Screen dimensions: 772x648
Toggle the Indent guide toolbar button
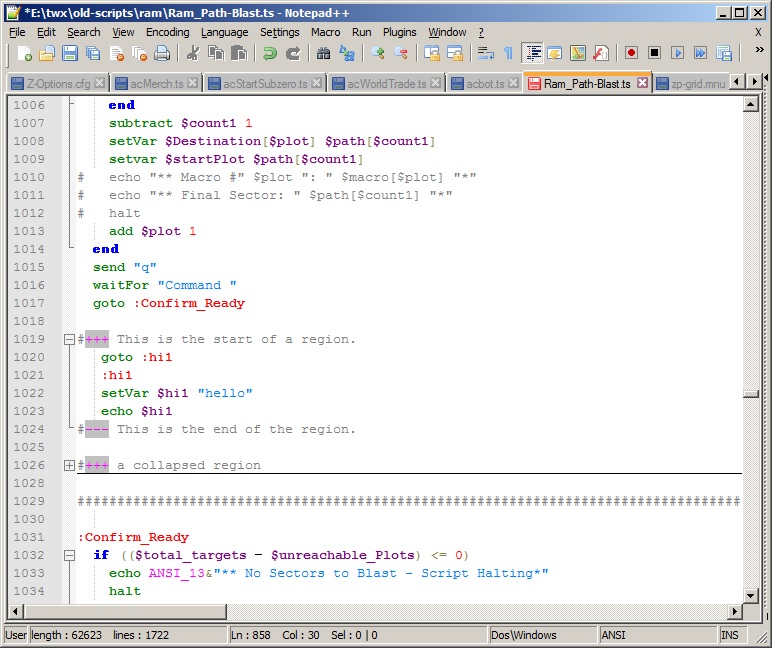point(532,53)
